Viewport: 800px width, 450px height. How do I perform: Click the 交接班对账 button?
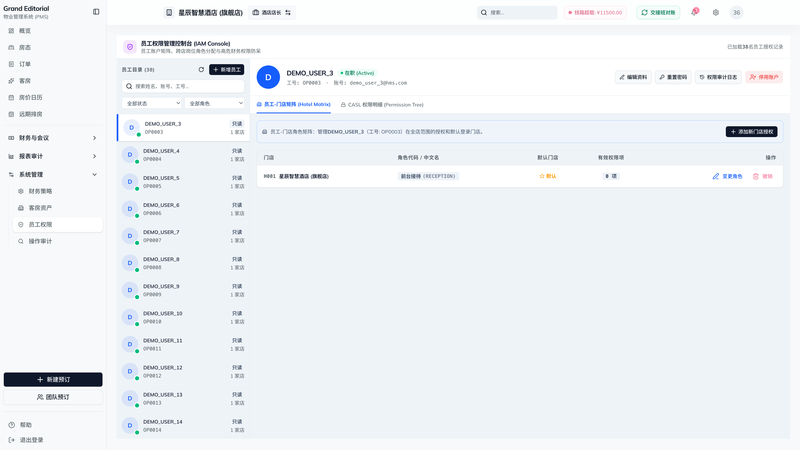click(658, 12)
